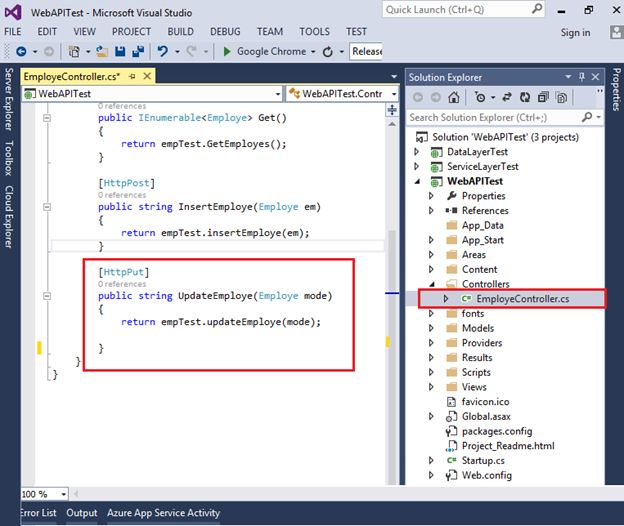Toggle auto-hide pin on Solution Explorer
624x526 pixels.
(581, 77)
